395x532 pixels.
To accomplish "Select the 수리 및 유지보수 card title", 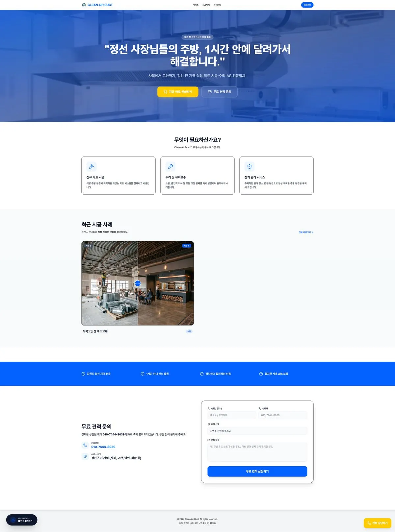I will pyautogui.click(x=176, y=177).
